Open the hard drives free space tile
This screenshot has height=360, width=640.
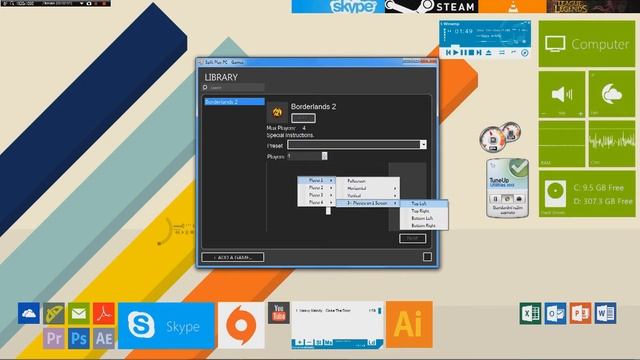(x=587, y=194)
